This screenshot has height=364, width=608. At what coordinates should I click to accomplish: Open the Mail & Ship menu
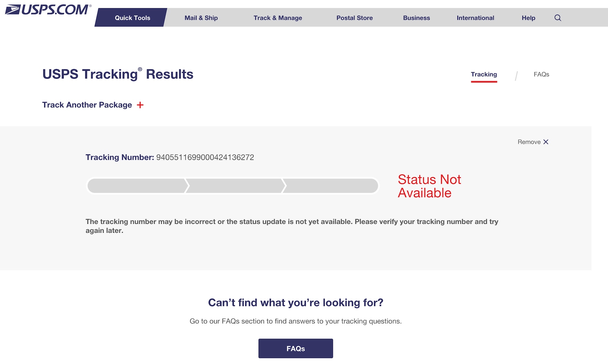[201, 18]
